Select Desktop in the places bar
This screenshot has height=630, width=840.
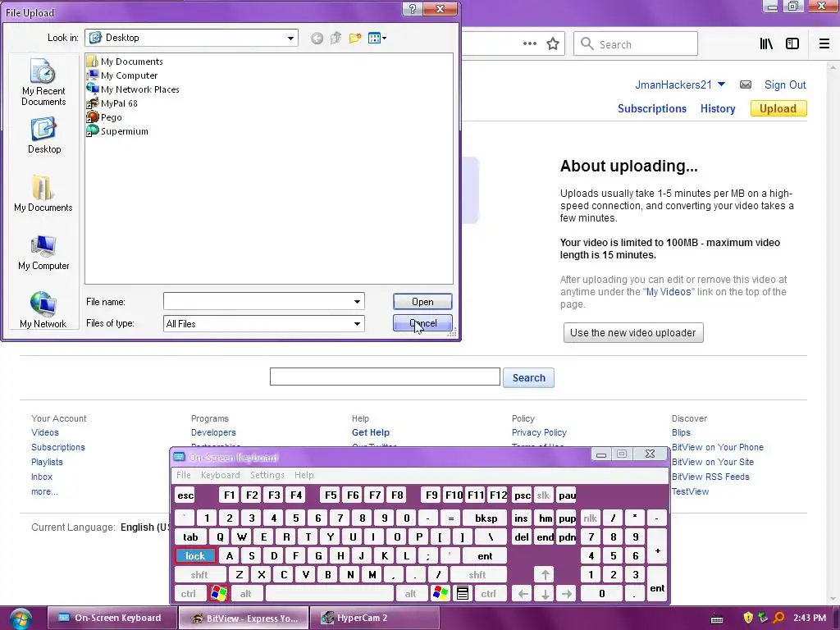tap(44, 136)
